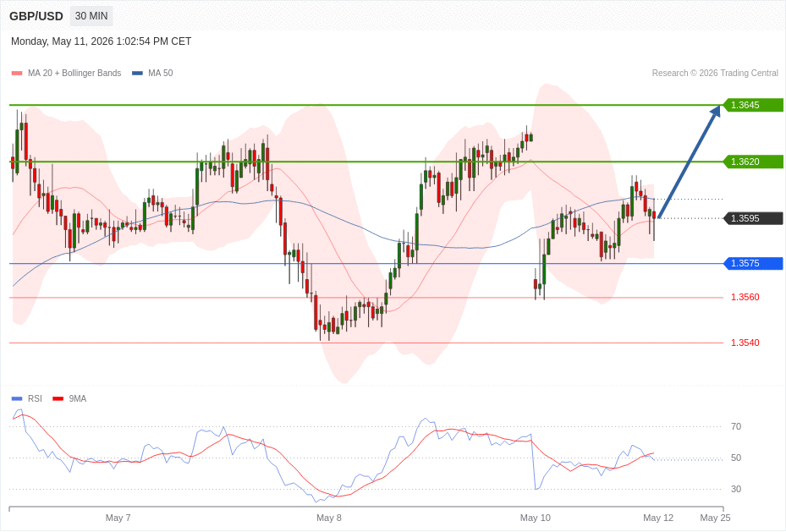Click the blue MA 50 color swatch
The image size is (786, 532).
137,73
